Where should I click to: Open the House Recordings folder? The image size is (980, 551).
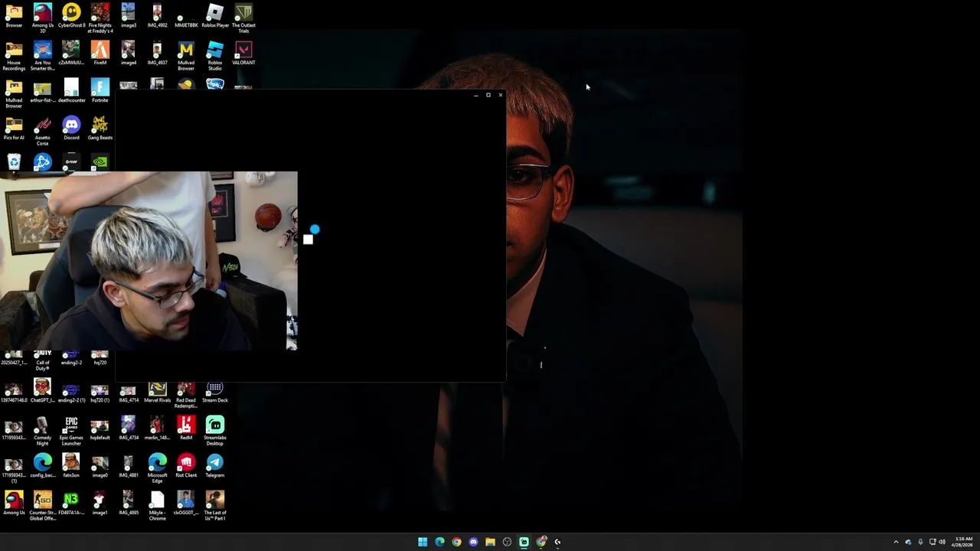coord(14,56)
